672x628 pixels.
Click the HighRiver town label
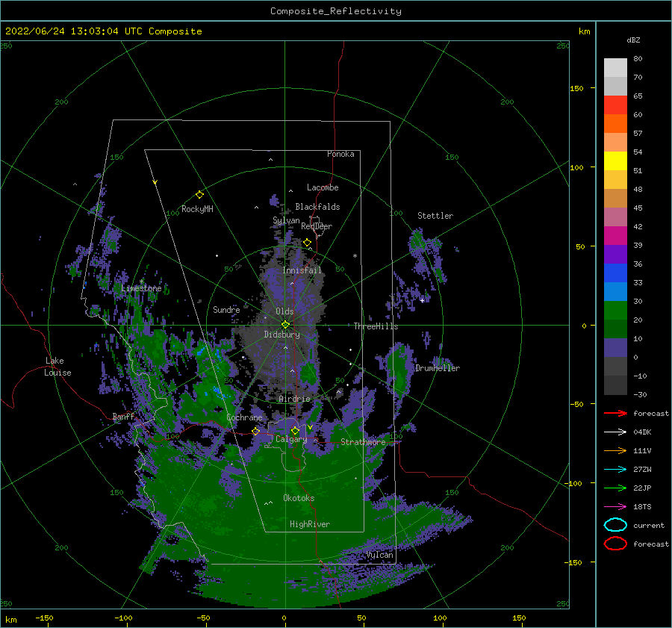[310, 524]
